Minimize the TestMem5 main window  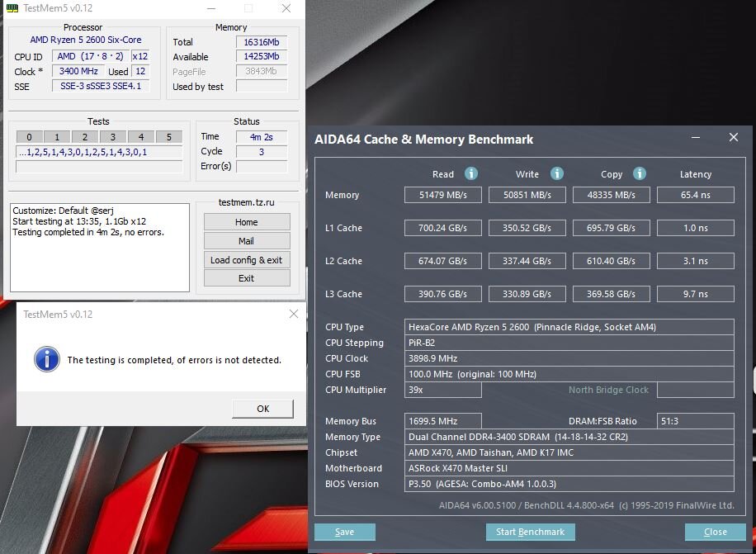(211, 8)
